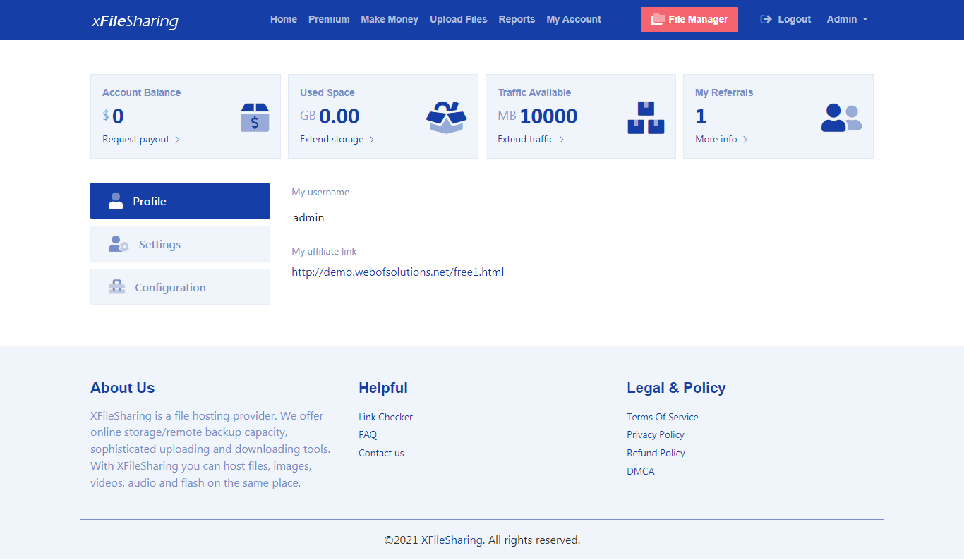Open Link Checker in footer
Image resolution: width=964 pixels, height=560 pixels.
[385, 417]
